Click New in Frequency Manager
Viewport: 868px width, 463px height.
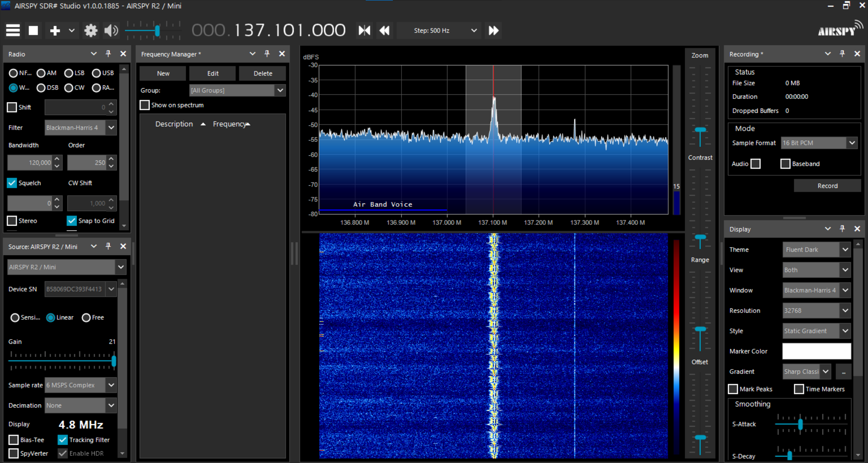163,73
